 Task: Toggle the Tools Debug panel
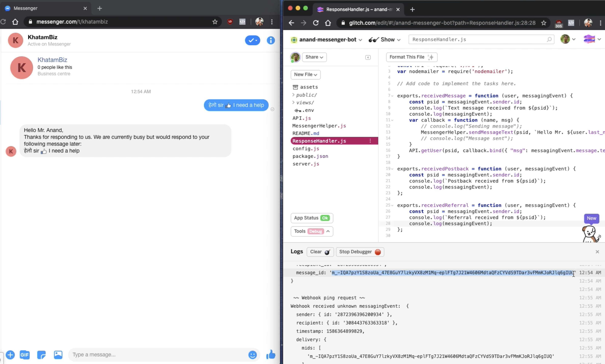(312, 231)
